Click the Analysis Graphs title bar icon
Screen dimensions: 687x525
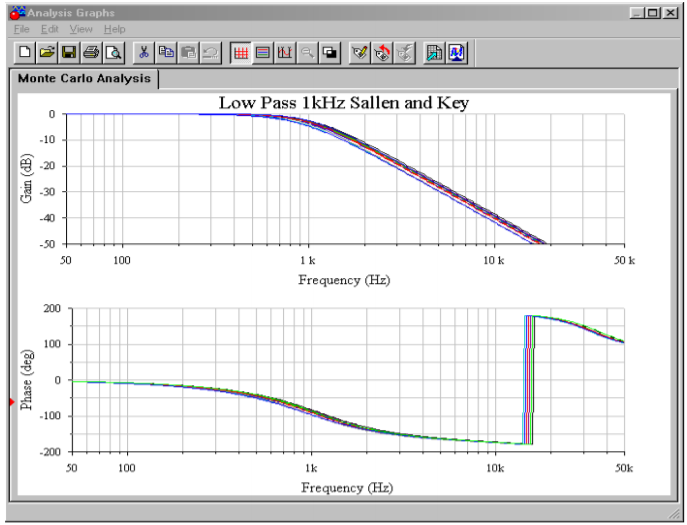pos(18,13)
